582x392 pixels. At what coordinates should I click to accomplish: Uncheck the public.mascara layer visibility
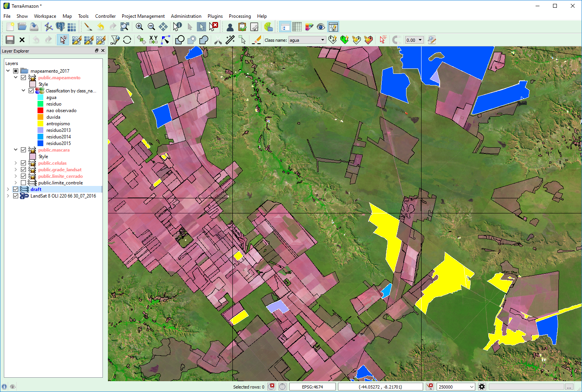tap(23, 150)
